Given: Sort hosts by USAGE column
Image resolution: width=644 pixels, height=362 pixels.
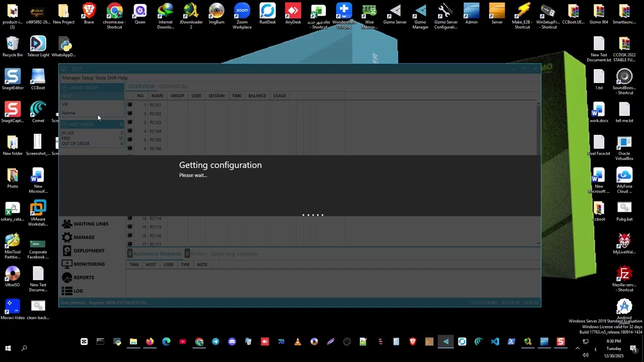Looking at the screenshot, I should (x=279, y=96).
